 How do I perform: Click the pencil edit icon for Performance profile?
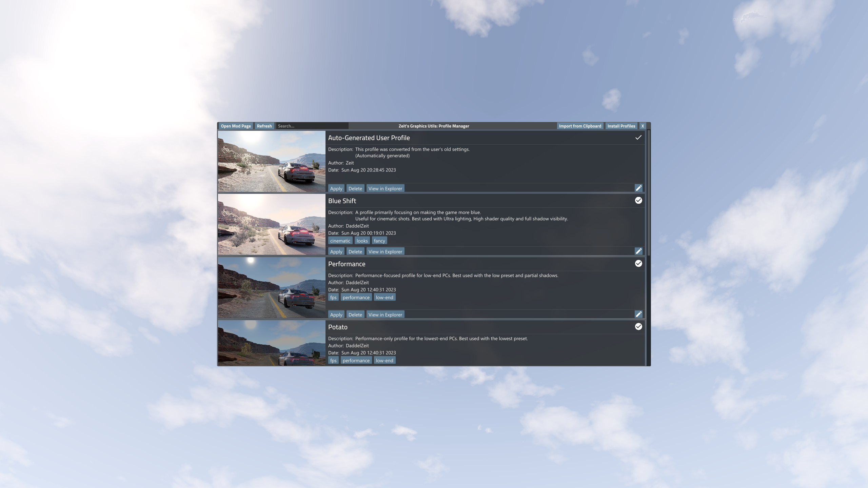click(638, 314)
